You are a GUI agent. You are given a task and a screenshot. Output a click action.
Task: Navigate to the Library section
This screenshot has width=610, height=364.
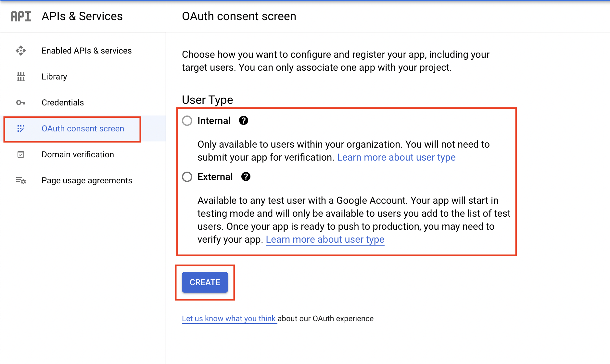[x=54, y=77]
